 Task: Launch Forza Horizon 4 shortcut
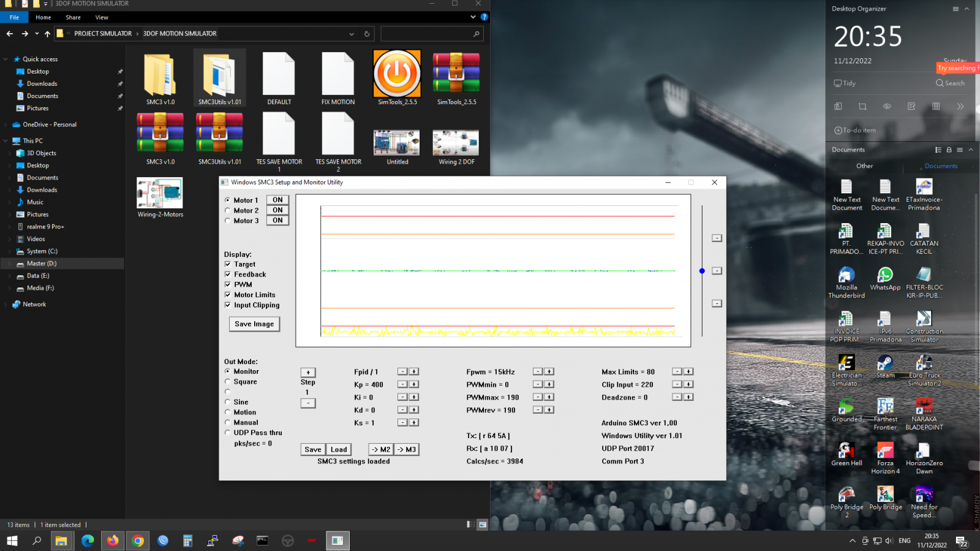(x=885, y=458)
